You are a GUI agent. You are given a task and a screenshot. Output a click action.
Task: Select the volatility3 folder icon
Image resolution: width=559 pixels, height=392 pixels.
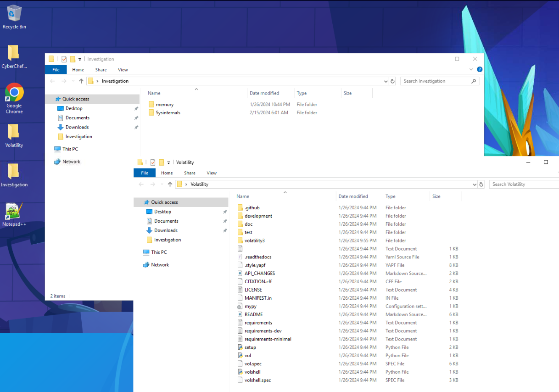point(240,241)
